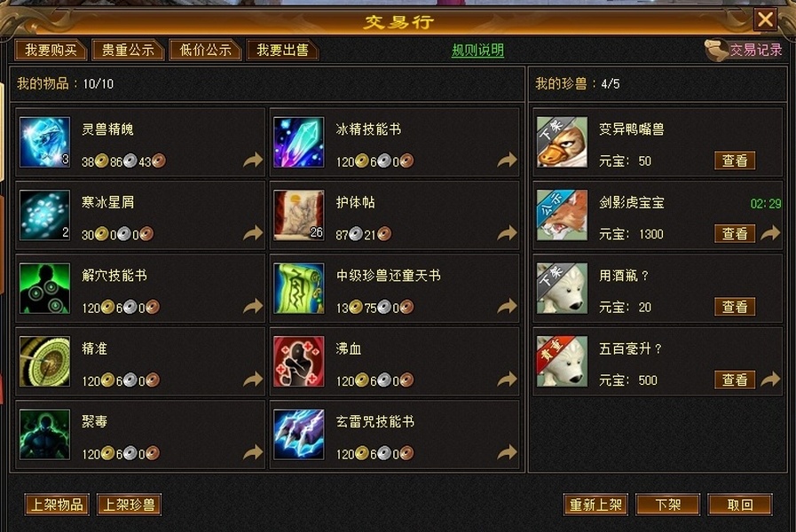The height and width of the screenshot is (532, 796).
Task: Click the 上架珍兽 button
Action: (129, 505)
